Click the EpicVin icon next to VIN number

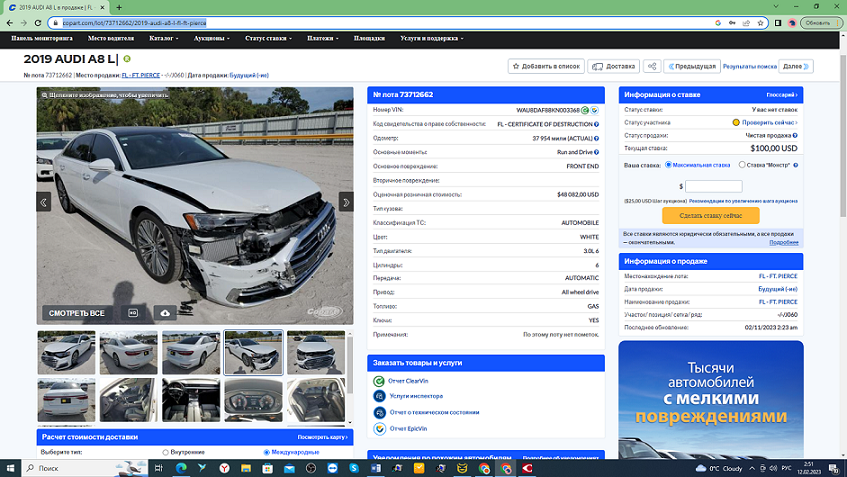[594, 110]
